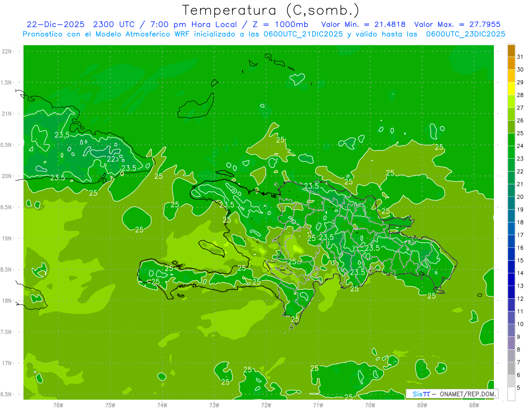
Task: Click the 'Sis' logo in the credit box
Action: [418, 394]
